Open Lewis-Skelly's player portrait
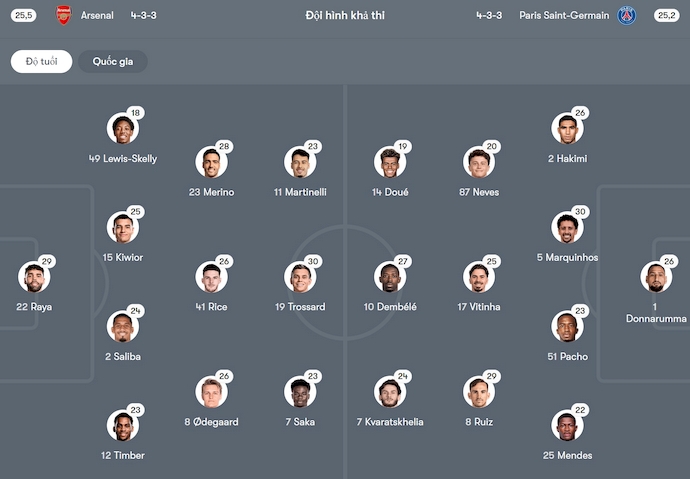The height and width of the screenshot is (479, 690). [123, 128]
